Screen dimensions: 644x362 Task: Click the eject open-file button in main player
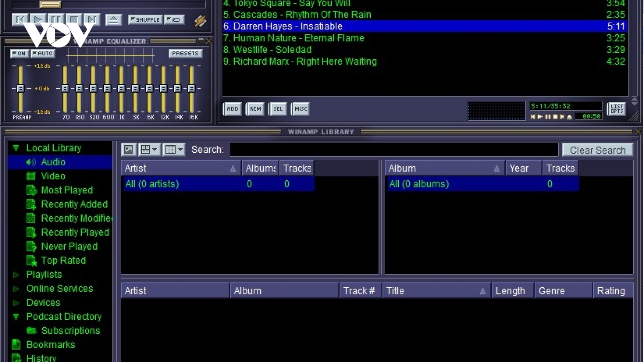(114, 19)
